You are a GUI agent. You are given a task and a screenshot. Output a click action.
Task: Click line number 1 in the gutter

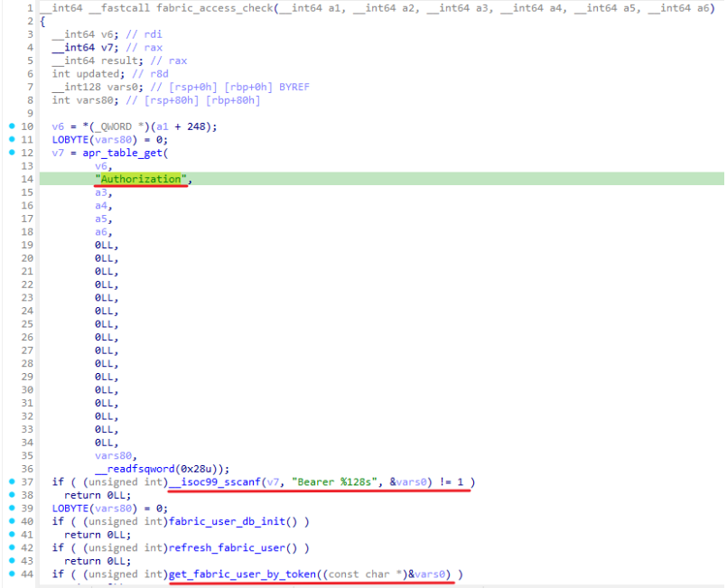[x=30, y=8]
